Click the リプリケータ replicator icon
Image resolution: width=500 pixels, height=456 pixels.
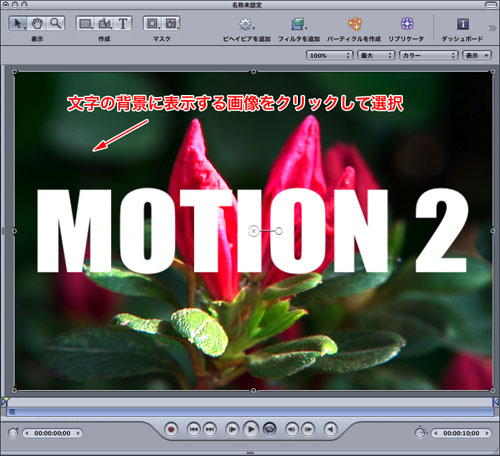[x=407, y=24]
